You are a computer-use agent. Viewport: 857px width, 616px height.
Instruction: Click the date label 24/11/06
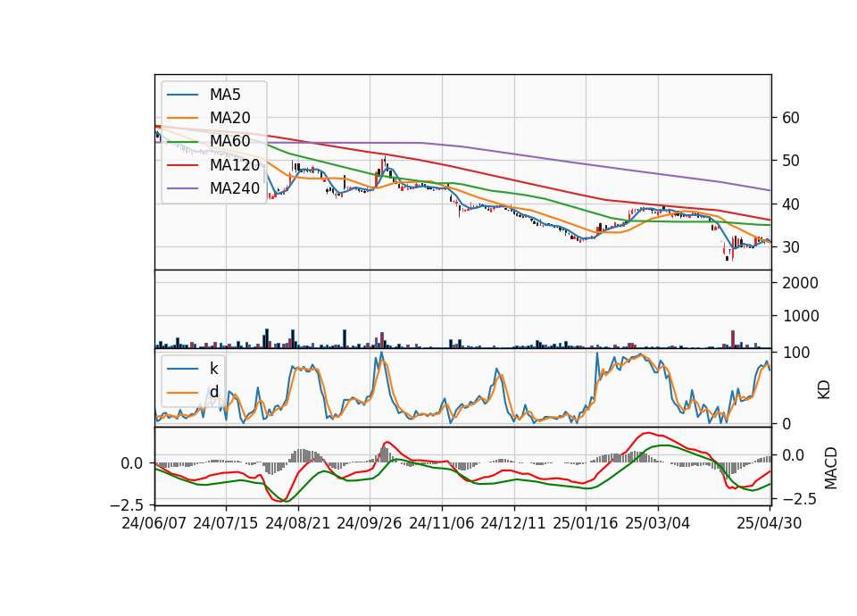click(442, 523)
